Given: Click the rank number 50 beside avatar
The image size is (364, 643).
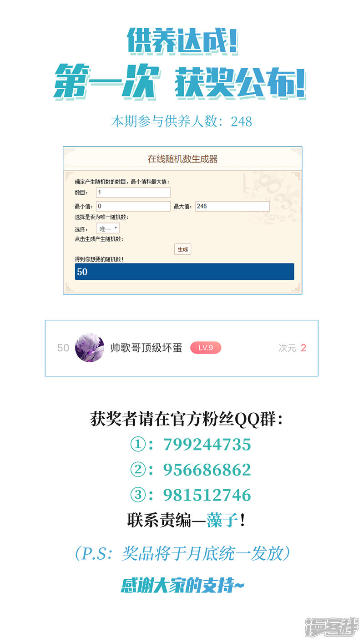Looking at the screenshot, I should click(63, 348).
